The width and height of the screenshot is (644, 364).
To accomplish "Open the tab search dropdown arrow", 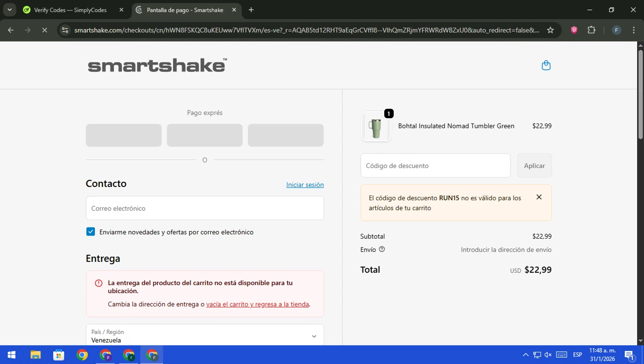I will pos(9,9).
